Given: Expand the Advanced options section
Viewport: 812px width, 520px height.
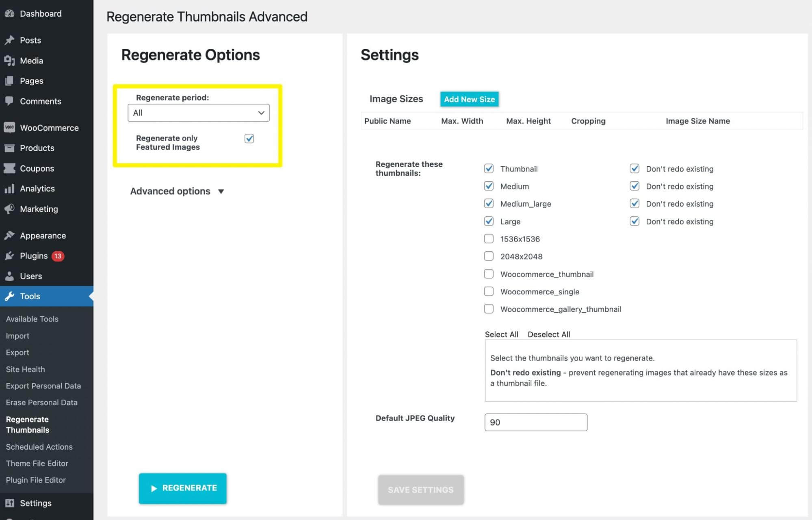Looking at the screenshot, I should click(x=178, y=191).
